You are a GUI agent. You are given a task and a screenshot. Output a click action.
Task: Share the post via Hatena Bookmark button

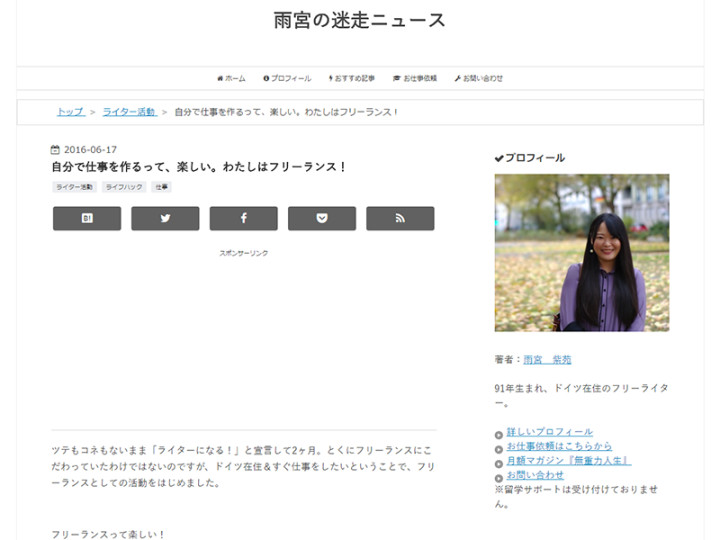click(x=87, y=219)
